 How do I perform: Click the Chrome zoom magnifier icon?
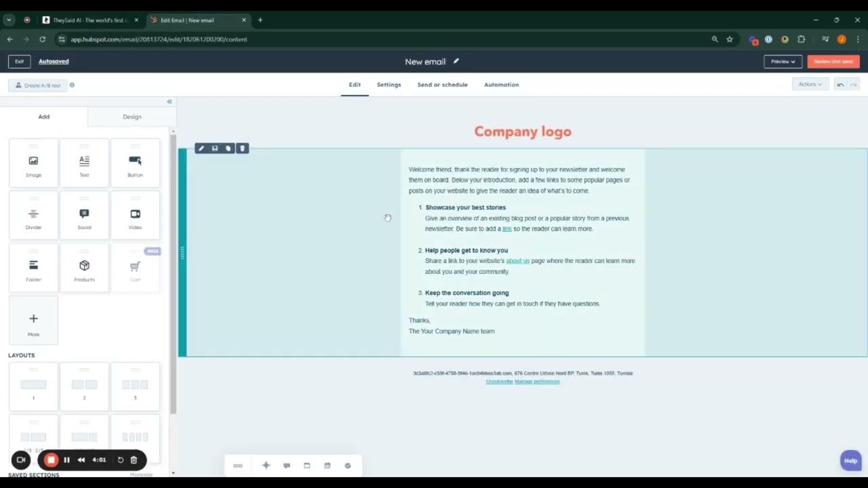pyautogui.click(x=715, y=39)
